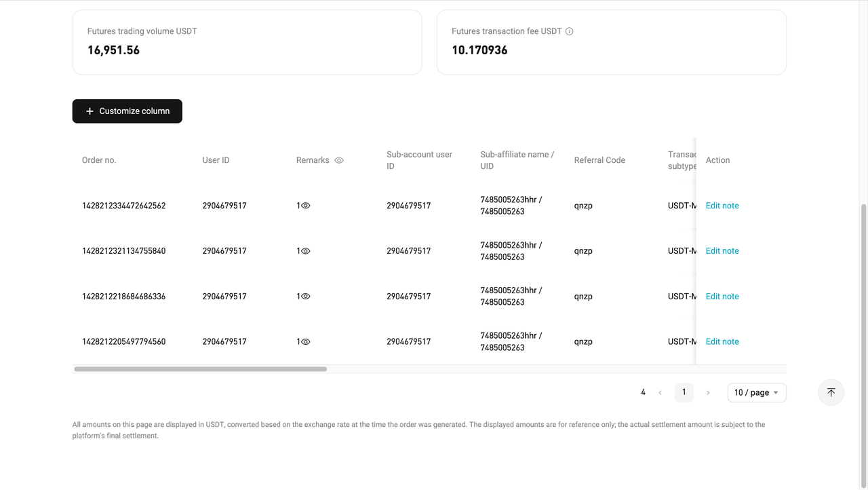
Task: Edit note for order 1428212205497794560
Action: [722, 341]
